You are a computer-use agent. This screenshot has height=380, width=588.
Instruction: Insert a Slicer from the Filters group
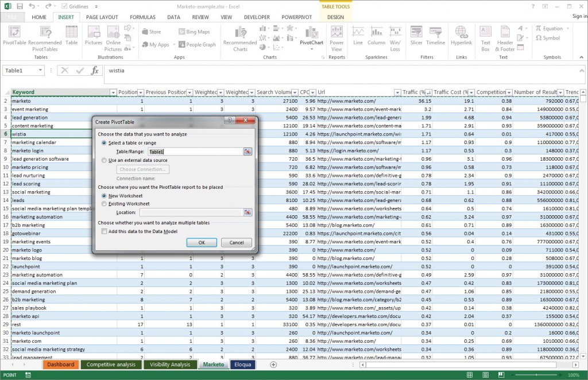[416, 36]
